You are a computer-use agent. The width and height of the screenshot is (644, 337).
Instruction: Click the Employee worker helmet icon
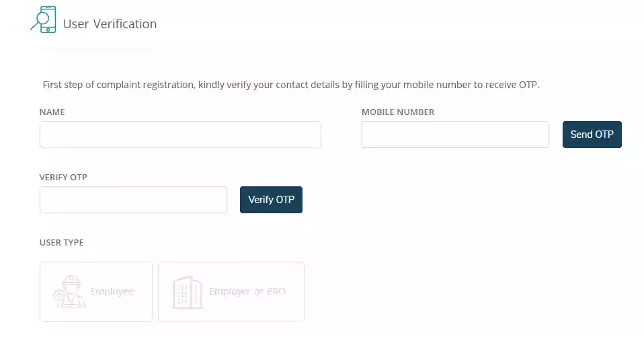click(69, 291)
